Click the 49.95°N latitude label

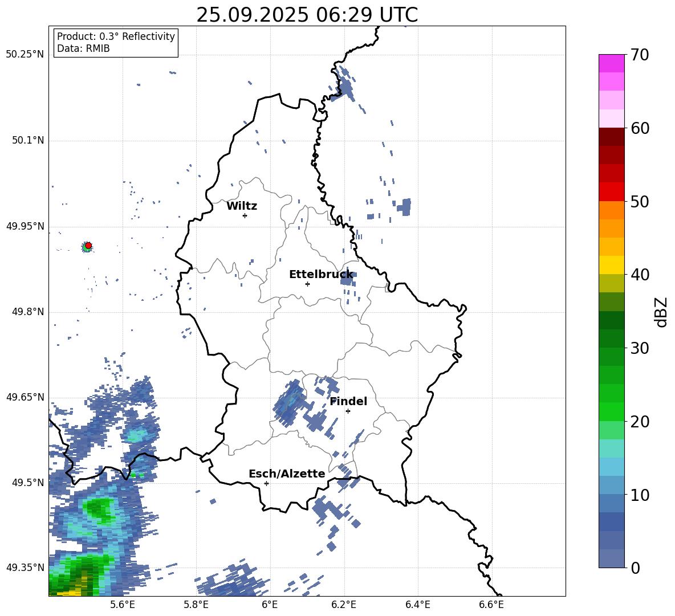(25, 226)
